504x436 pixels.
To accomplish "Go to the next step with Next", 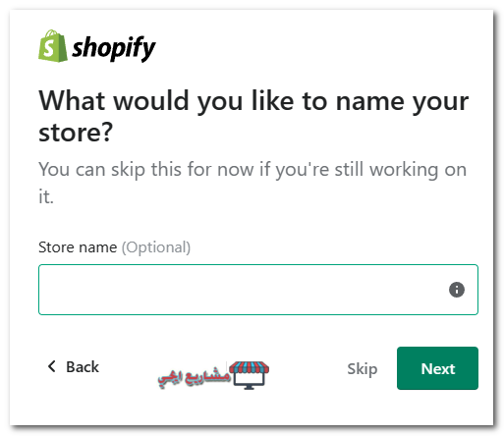I will 437,368.
